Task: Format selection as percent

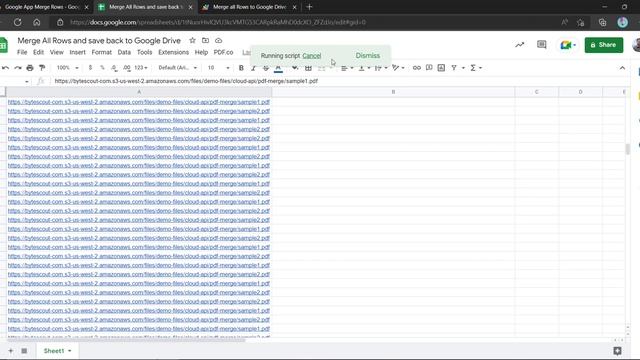Action: click(102, 68)
